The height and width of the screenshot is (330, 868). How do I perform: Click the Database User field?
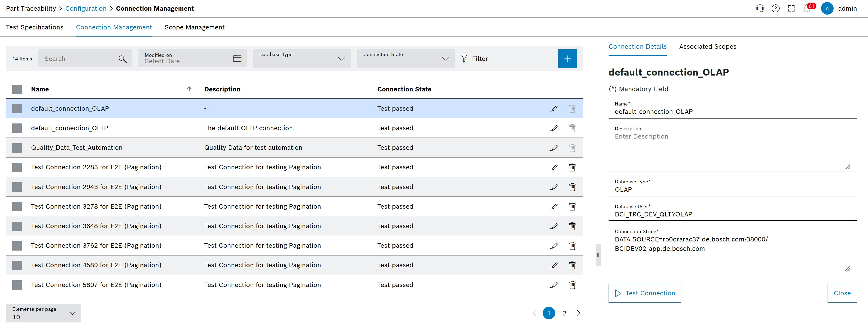(732, 211)
